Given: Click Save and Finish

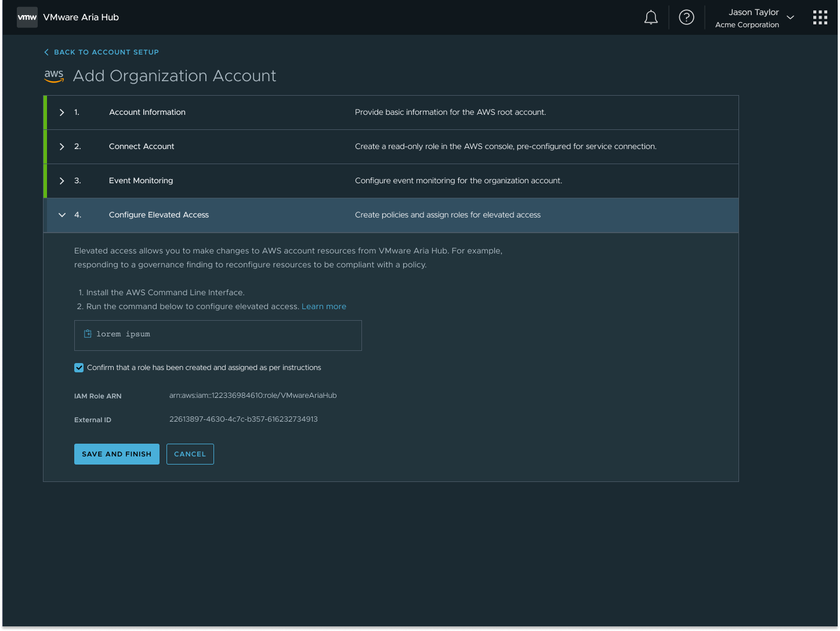Looking at the screenshot, I should tap(117, 454).
